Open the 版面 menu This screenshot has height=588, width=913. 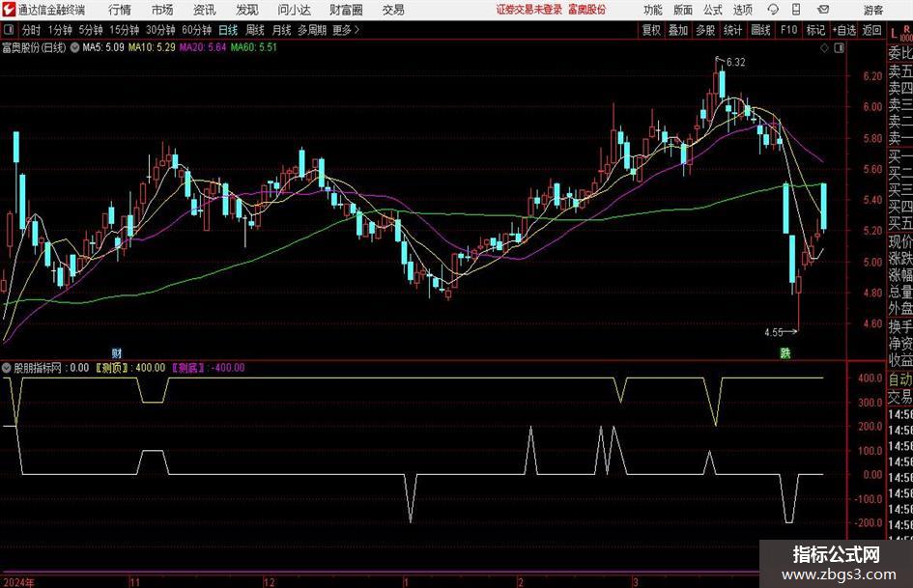(683, 10)
